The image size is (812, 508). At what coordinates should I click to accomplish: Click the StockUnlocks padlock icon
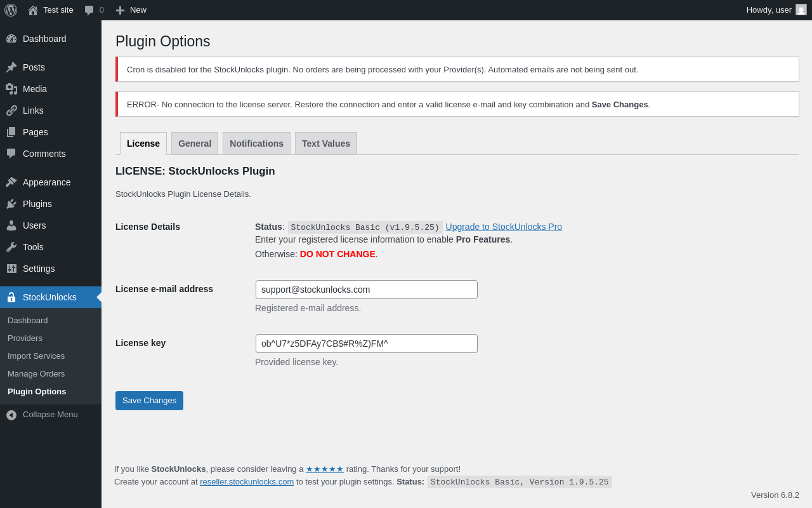pos(11,297)
